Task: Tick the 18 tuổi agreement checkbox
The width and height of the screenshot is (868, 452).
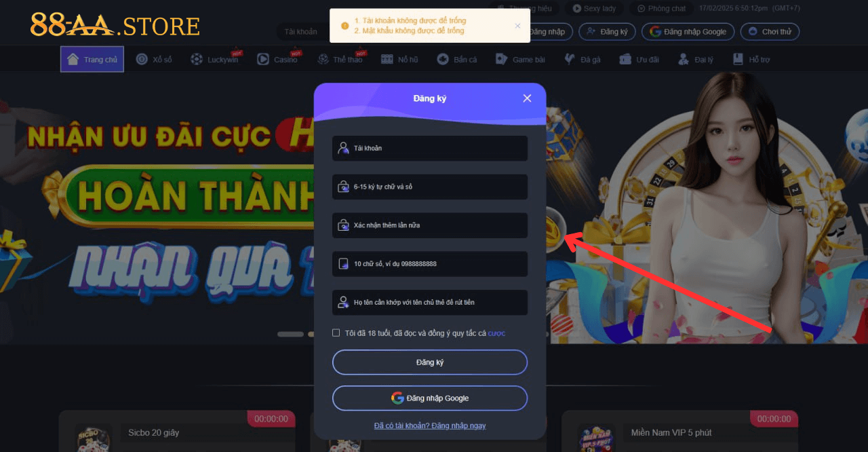Action: coord(336,333)
